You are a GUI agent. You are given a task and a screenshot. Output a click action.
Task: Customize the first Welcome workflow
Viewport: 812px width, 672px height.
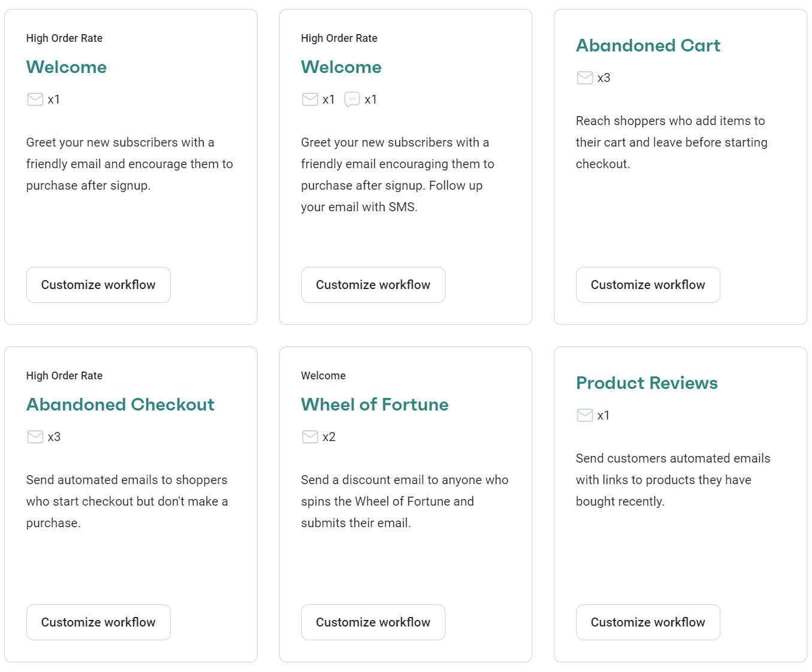98,285
